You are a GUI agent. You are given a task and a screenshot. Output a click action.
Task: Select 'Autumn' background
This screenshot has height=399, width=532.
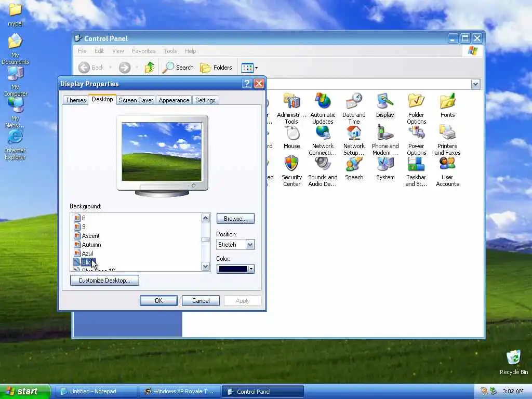pos(87,244)
